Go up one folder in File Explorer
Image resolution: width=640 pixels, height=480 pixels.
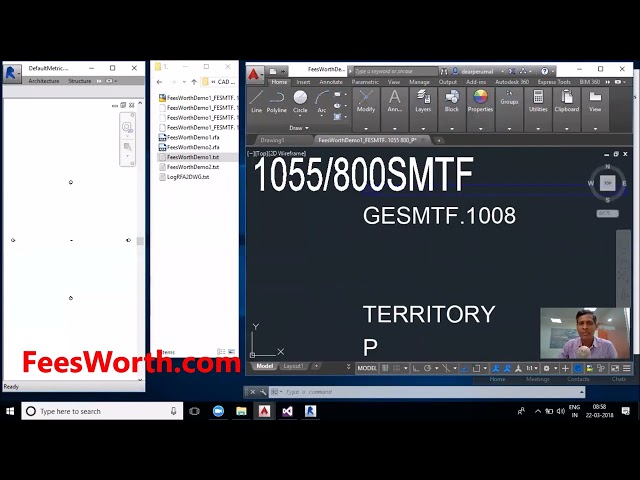[194, 82]
